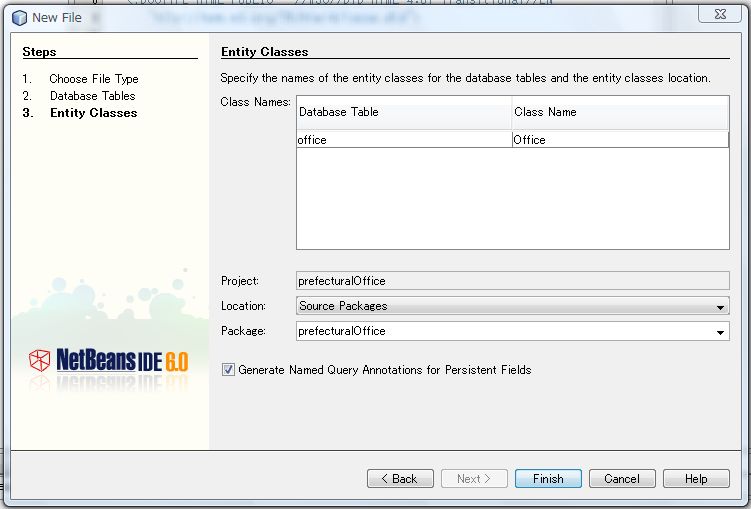
Task: Toggle Generate Named Query Annotations checkbox
Action: (x=228, y=370)
